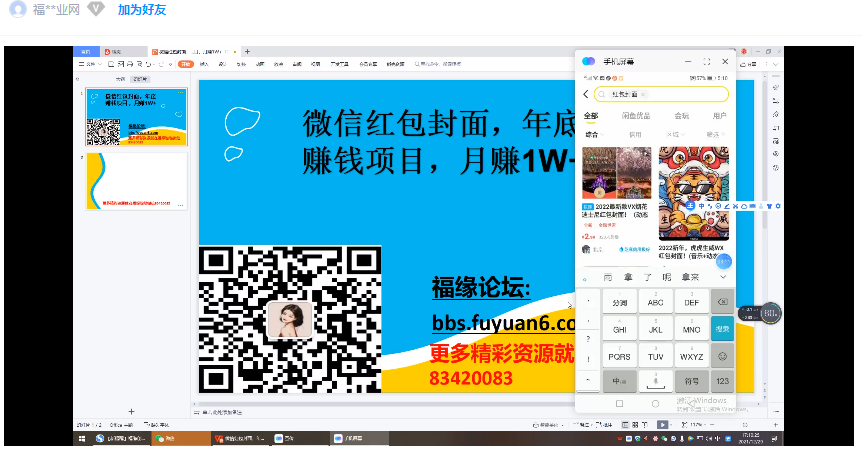Viewport: 862px width, 465px height.
Task: Switch slide panel to 大纲 view
Action: (120, 79)
